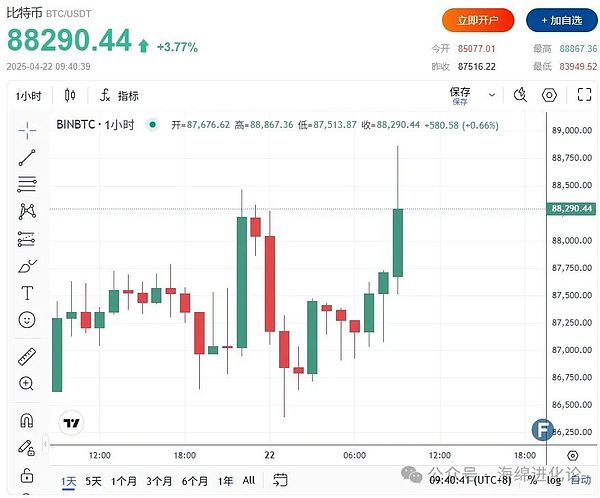Screen dimensions: 600x498
Task: Click the 加自选 button
Action: [558, 19]
